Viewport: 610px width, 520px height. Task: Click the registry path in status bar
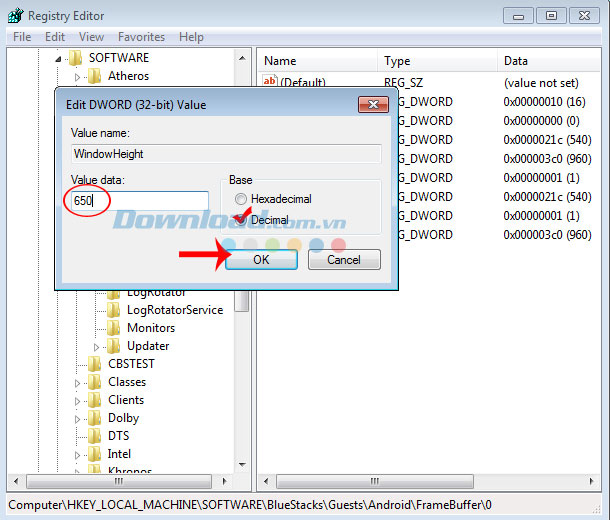250,505
